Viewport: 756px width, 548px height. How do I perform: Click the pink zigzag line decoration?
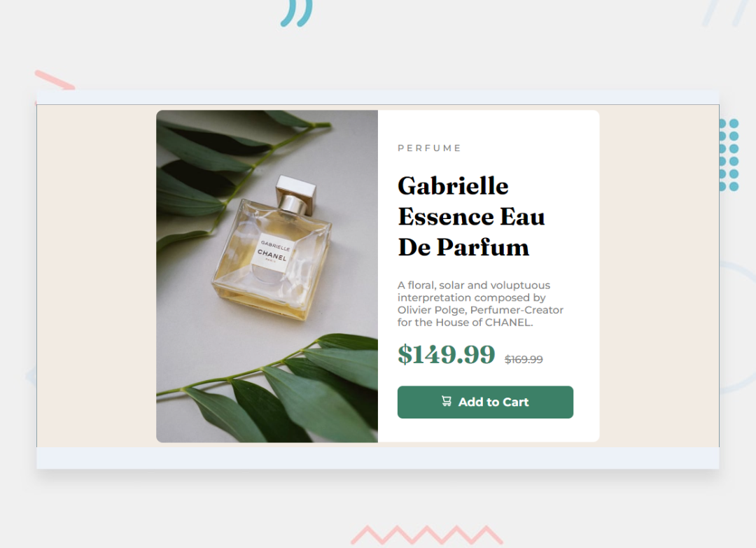pos(427,535)
